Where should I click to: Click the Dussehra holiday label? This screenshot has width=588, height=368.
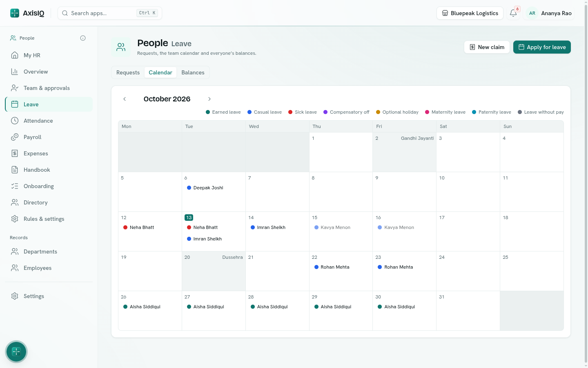tap(232, 257)
